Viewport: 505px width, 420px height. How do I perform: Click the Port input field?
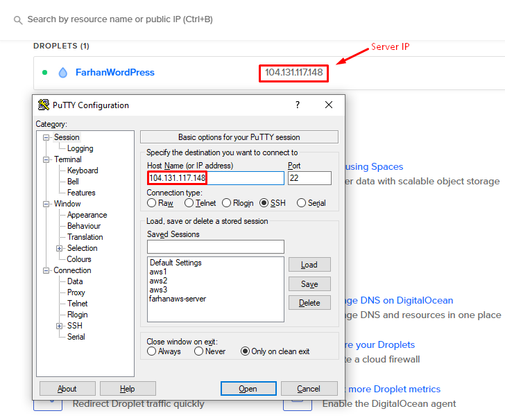(x=309, y=178)
